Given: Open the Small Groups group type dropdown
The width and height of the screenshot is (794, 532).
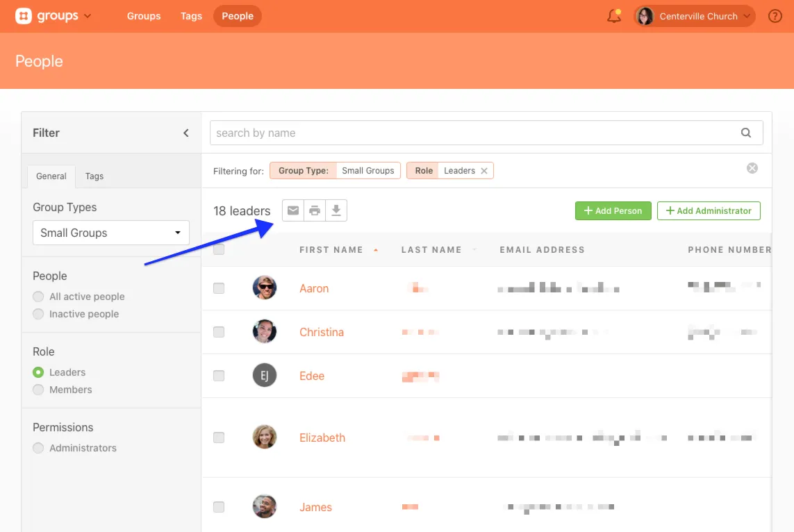Looking at the screenshot, I should [111, 233].
